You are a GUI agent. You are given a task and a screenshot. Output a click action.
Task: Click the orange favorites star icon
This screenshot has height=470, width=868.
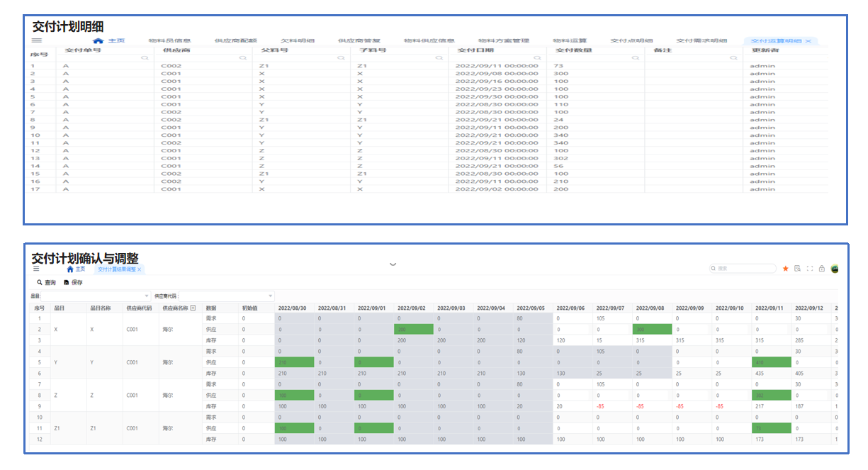(x=785, y=269)
